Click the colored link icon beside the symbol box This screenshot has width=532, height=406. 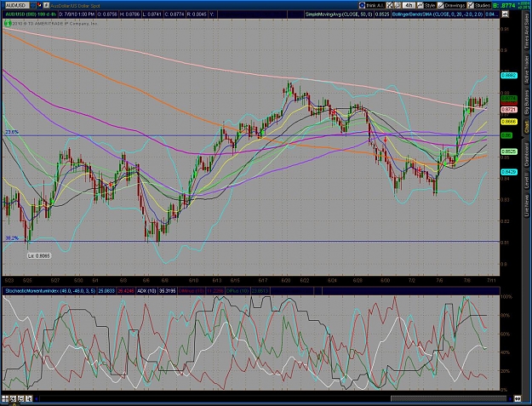click(38, 5)
